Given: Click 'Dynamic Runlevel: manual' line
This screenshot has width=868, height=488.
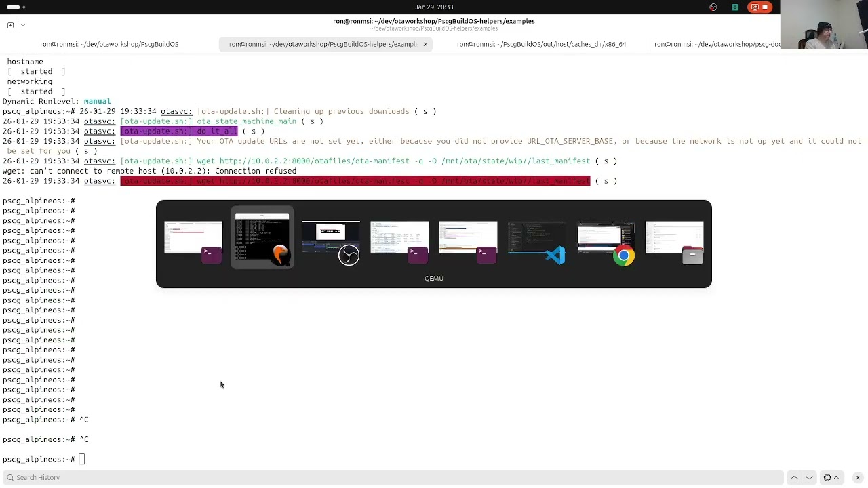Looking at the screenshot, I should coord(57,102).
